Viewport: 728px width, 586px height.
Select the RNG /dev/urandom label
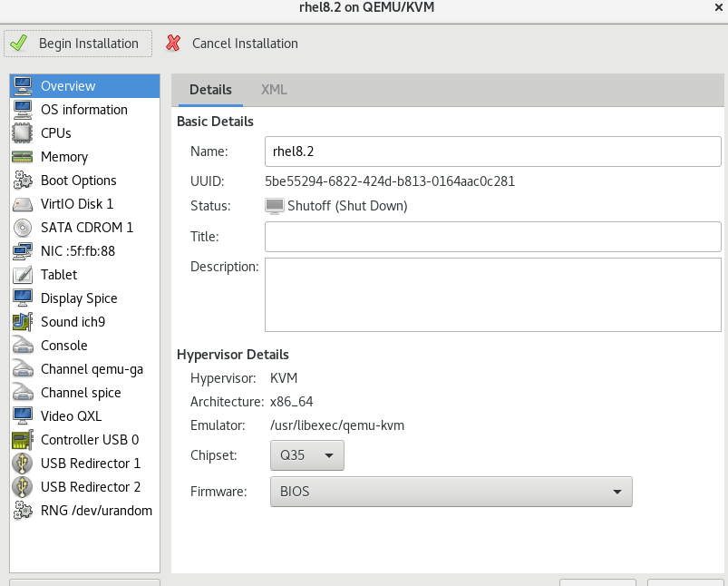(x=96, y=511)
